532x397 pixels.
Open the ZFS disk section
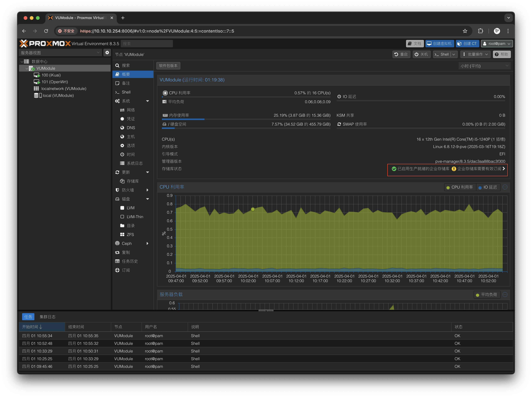point(130,235)
